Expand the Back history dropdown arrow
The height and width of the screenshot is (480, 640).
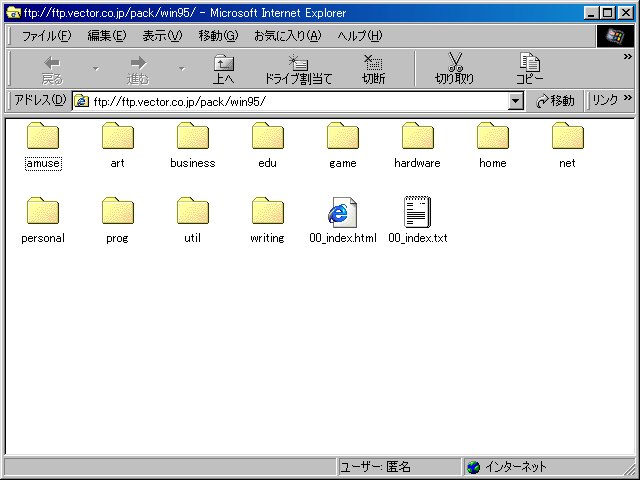tap(96, 69)
